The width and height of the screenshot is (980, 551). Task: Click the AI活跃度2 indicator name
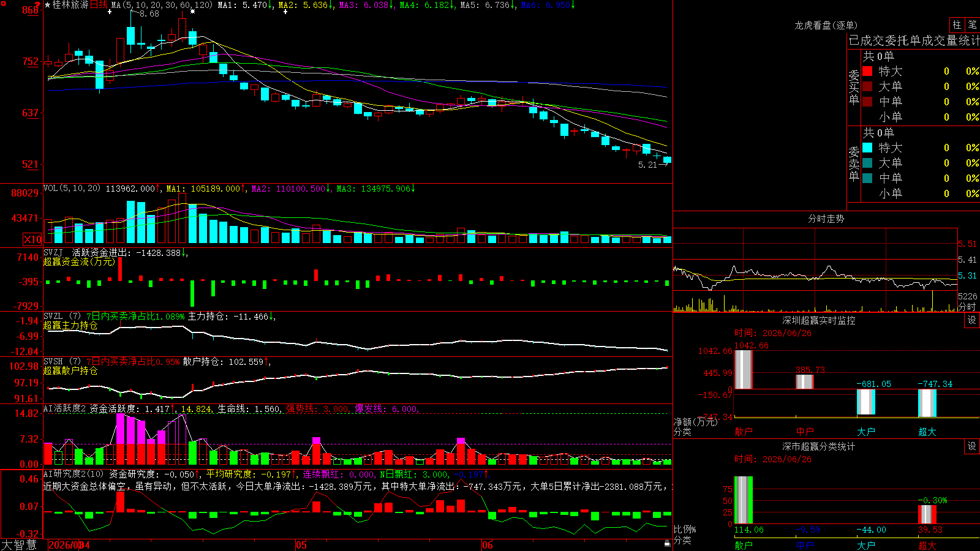pos(64,409)
